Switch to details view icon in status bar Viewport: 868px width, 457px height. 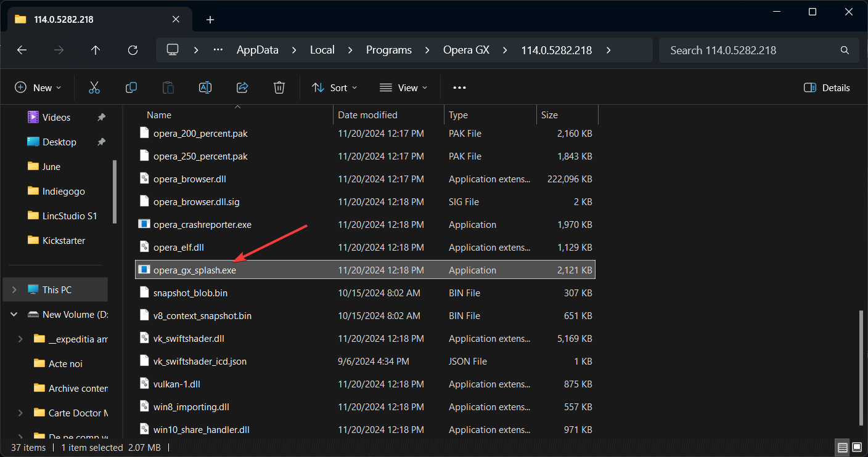[x=842, y=447]
